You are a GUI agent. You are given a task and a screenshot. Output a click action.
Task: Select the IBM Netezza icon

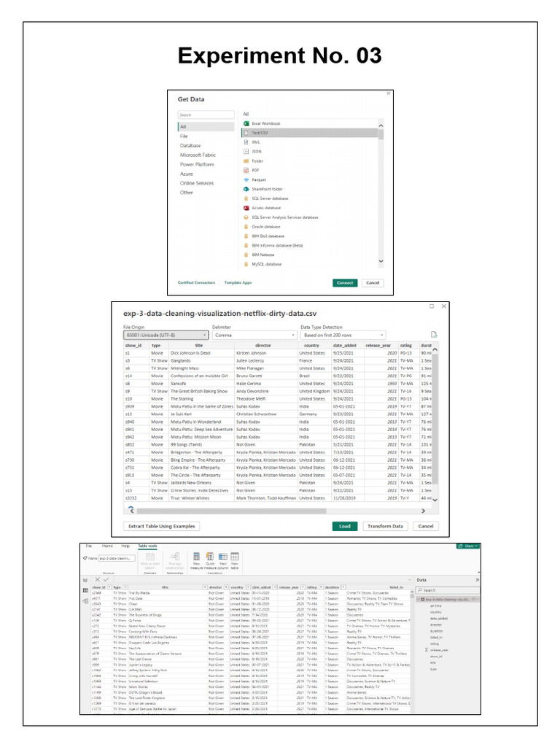[246, 255]
